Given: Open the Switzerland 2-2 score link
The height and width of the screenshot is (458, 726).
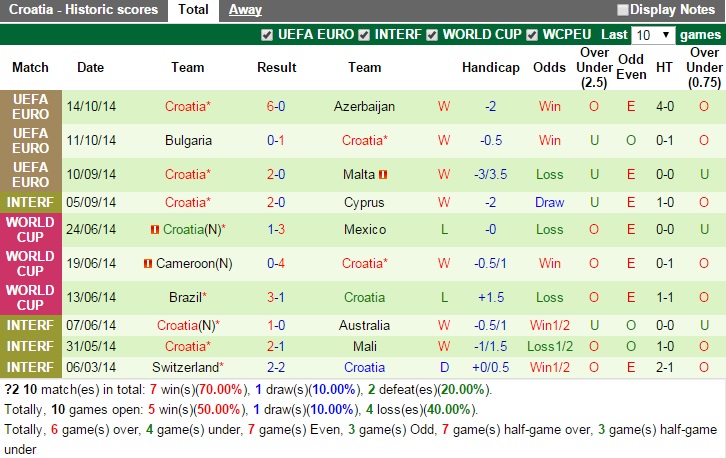Looking at the screenshot, I should point(276,367).
